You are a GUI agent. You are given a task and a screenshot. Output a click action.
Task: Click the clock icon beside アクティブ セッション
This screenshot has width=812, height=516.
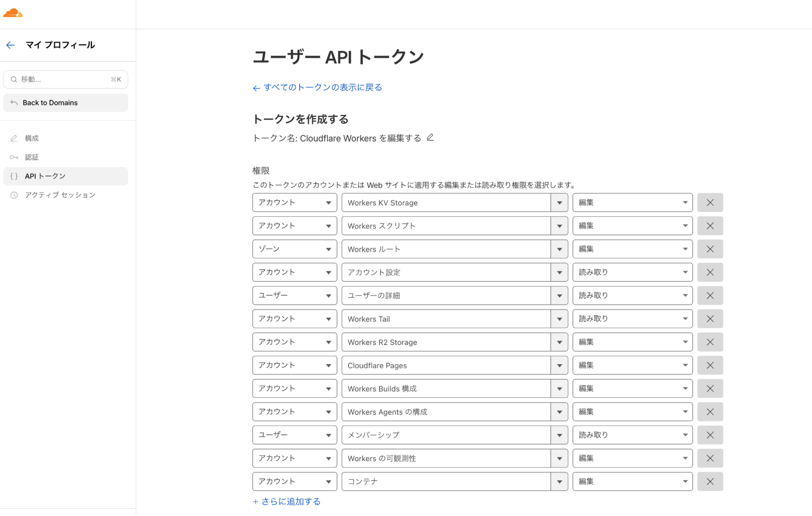coord(14,195)
